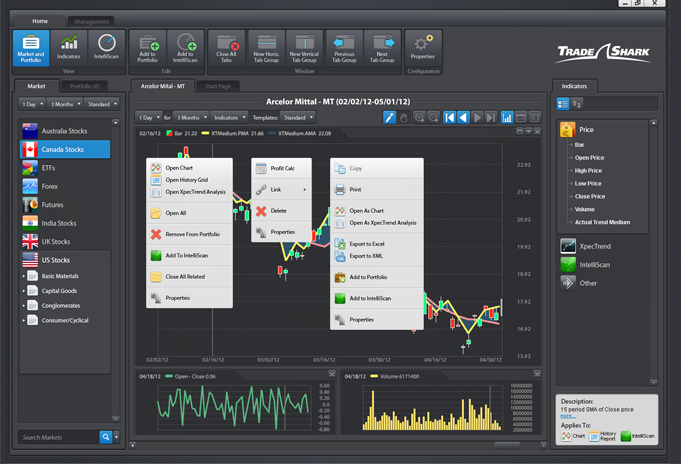Click the horizontal scrollbar thumb below charts
This screenshot has width=681, height=464.
[507, 445]
